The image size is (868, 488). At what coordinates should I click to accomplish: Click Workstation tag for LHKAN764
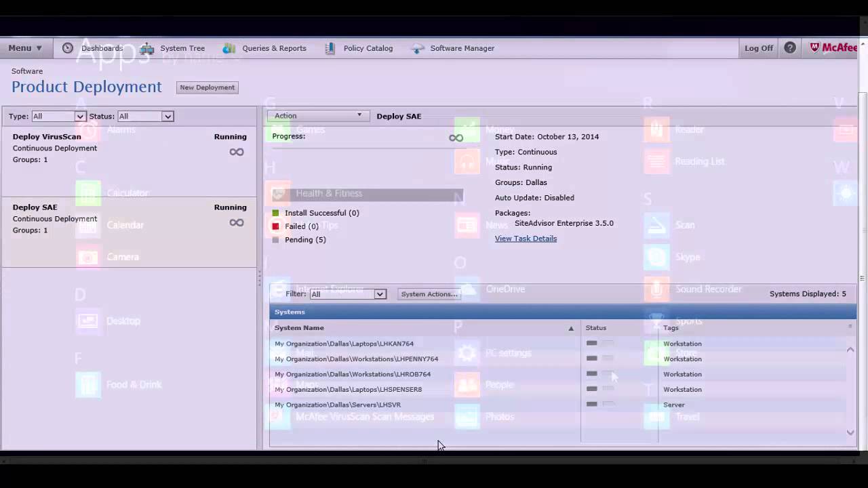682,344
